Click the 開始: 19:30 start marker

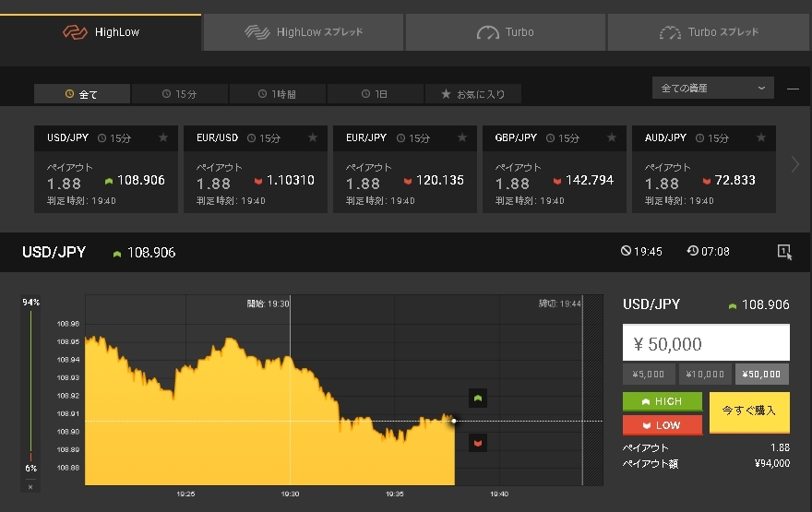click(269, 304)
